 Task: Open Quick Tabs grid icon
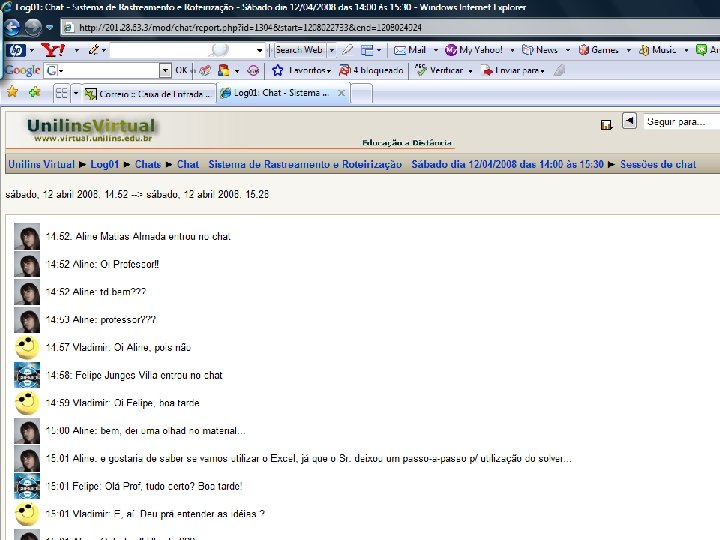(62, 94)
